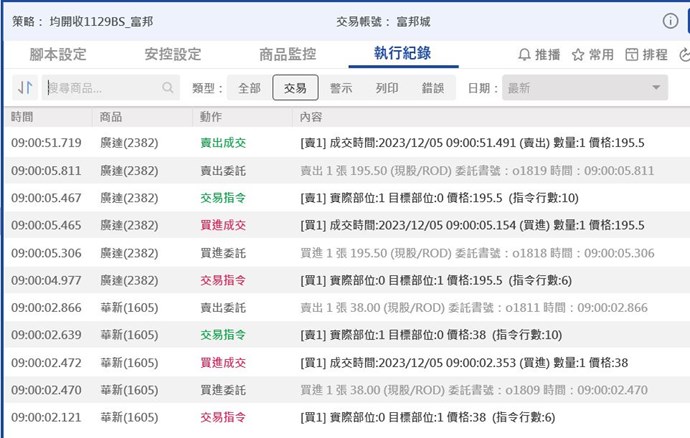Image resolution: width=690 pixels, height=438 pixels.
Task: Click the 時間 column header
Action: click(23, 117)
